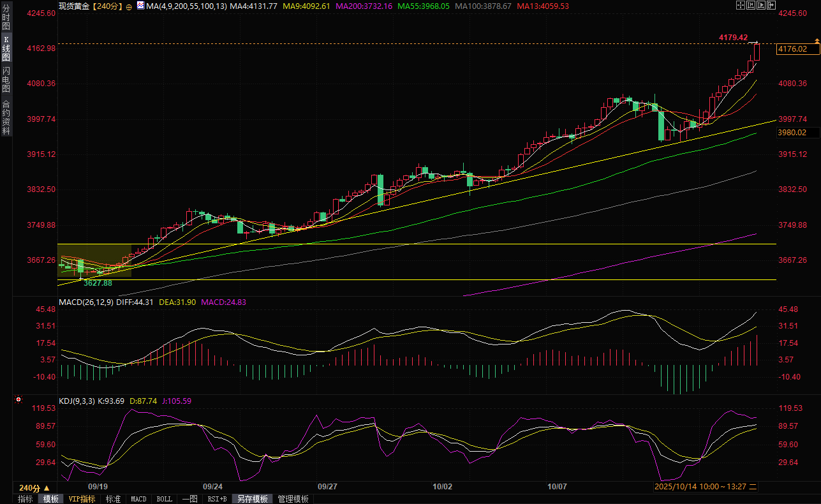Open the 合约资料 side tab
Viewport: 821px width, 504px height.
click(x=6, y=117)
